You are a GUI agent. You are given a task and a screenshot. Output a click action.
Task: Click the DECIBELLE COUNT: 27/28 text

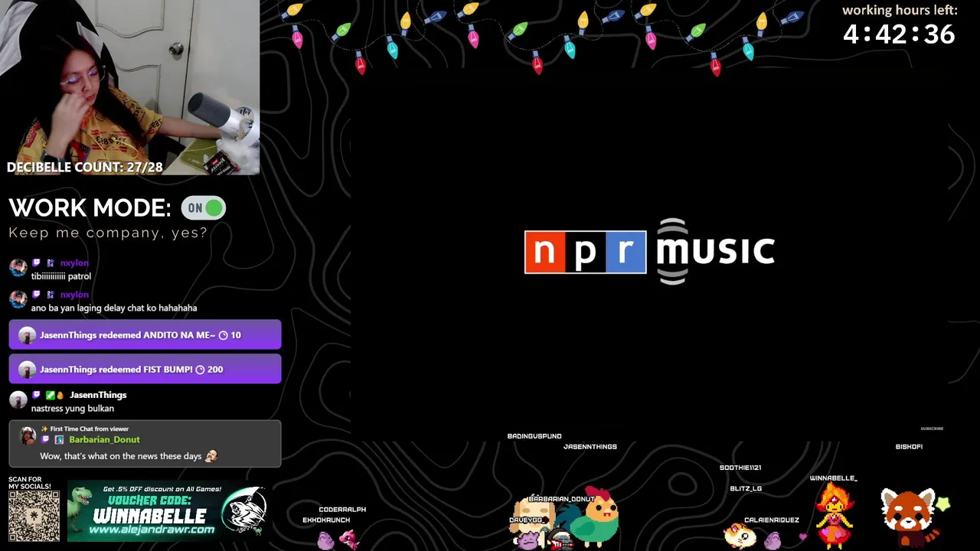[85, 167]
